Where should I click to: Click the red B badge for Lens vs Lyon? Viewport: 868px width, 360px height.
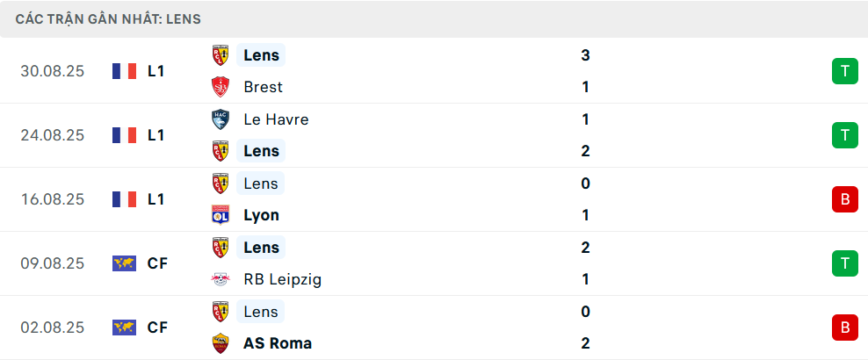[x=844, y=199]
